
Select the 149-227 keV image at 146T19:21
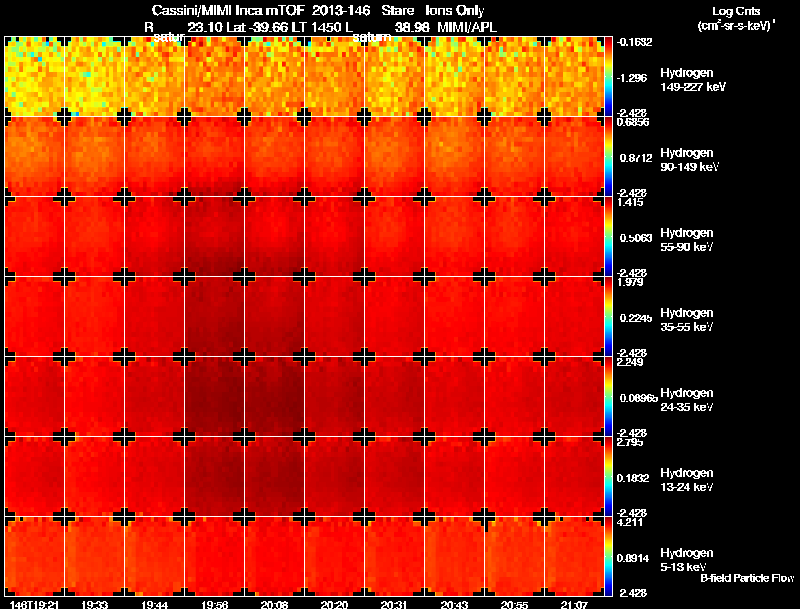click(34, 77)
